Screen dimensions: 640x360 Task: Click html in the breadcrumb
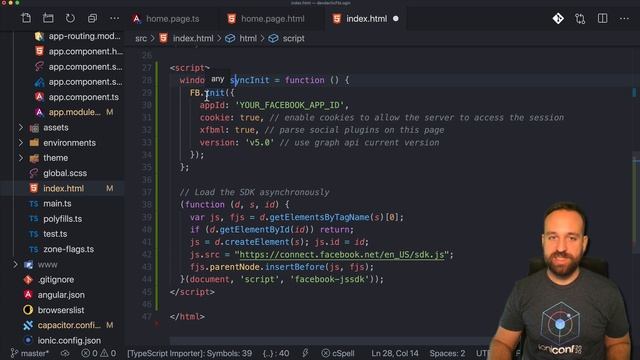248,38
